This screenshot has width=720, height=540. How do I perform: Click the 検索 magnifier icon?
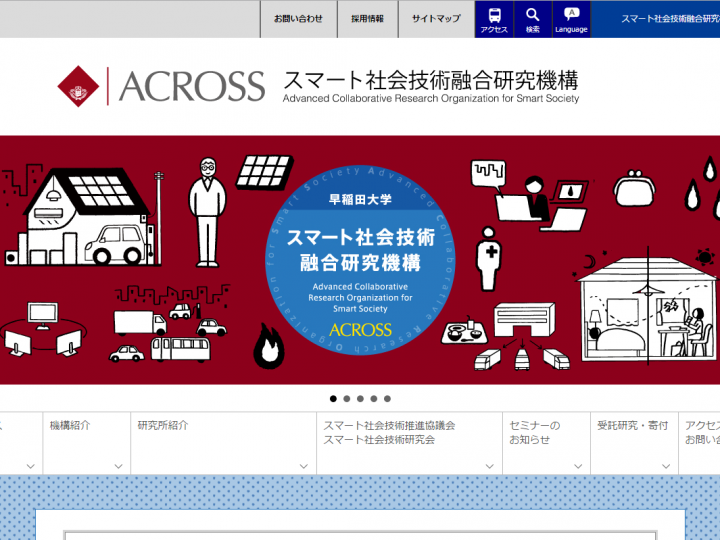pyautogui.click(x=533, y=19)
